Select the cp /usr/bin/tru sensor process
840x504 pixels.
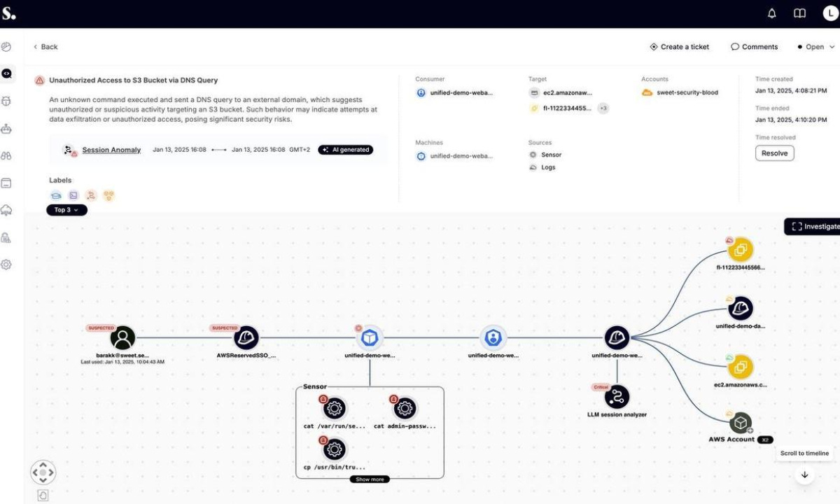click(x=335, y=449)
